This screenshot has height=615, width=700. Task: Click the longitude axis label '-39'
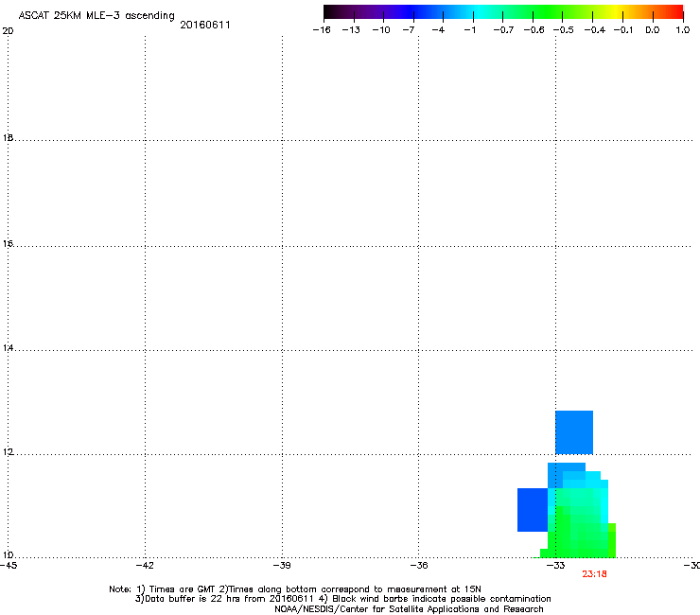pyautogui.click(x=282, y=566)
